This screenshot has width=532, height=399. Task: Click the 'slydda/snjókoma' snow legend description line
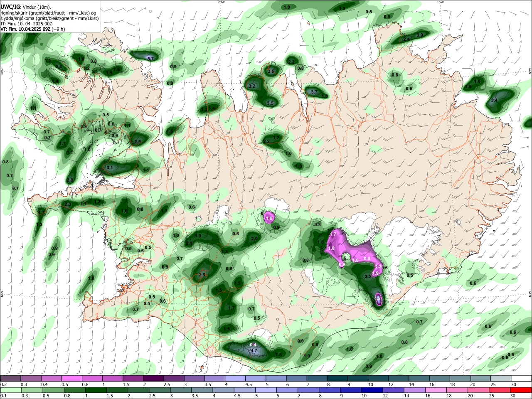49,18
